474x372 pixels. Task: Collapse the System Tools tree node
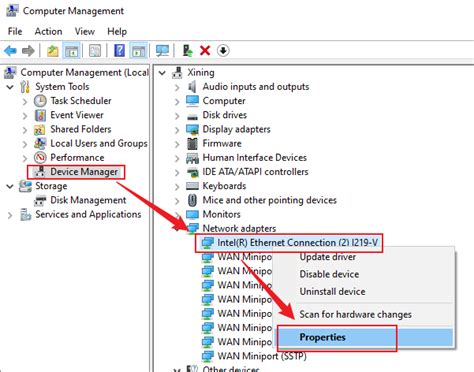point(10,87)
